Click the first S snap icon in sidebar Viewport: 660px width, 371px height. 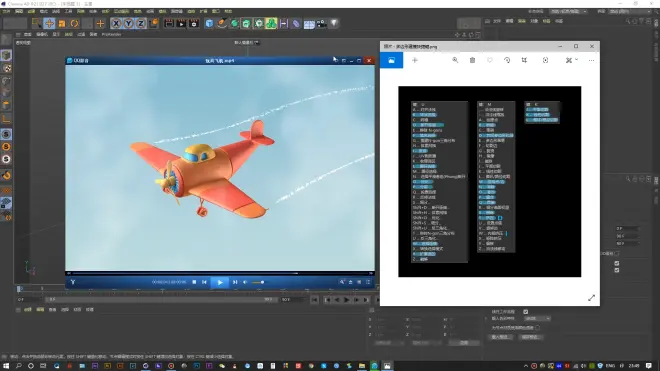point(6,134)
